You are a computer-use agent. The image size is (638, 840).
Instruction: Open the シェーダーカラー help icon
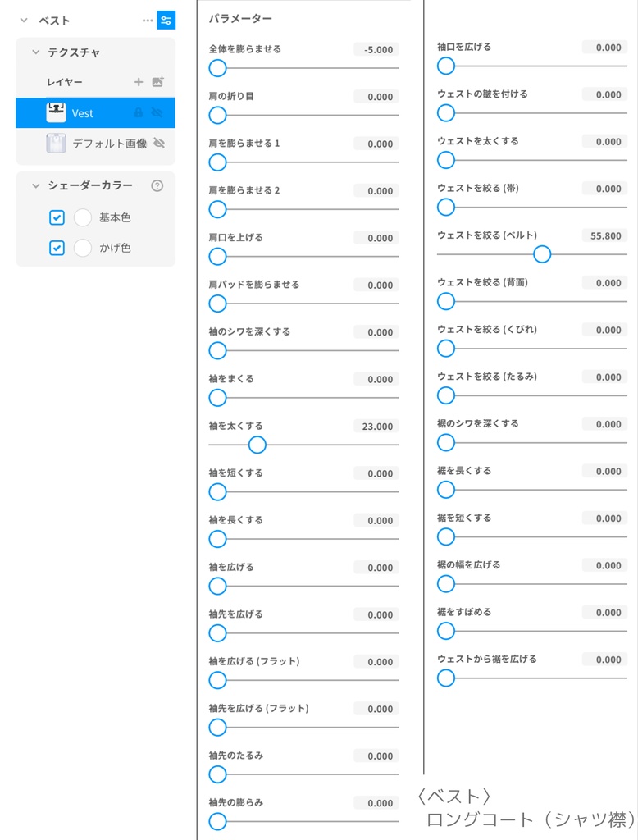(156, 186)
